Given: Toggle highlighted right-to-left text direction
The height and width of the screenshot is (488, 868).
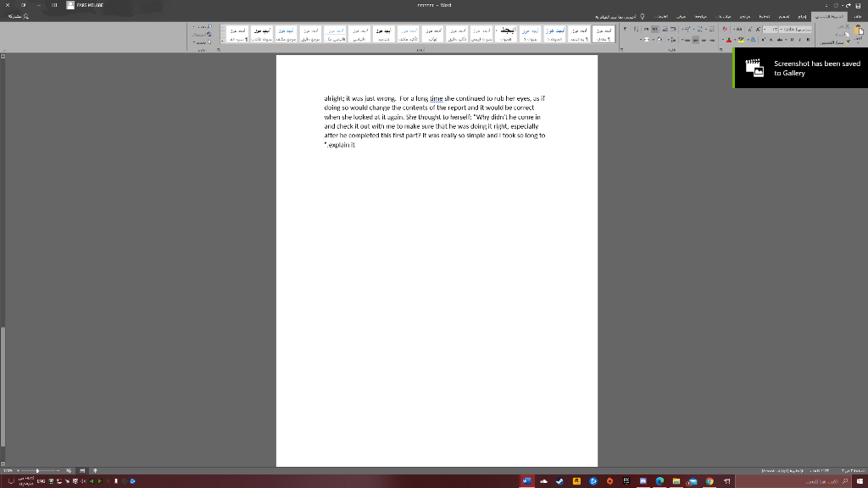Looking at the screenshot, I should point(655,30).
